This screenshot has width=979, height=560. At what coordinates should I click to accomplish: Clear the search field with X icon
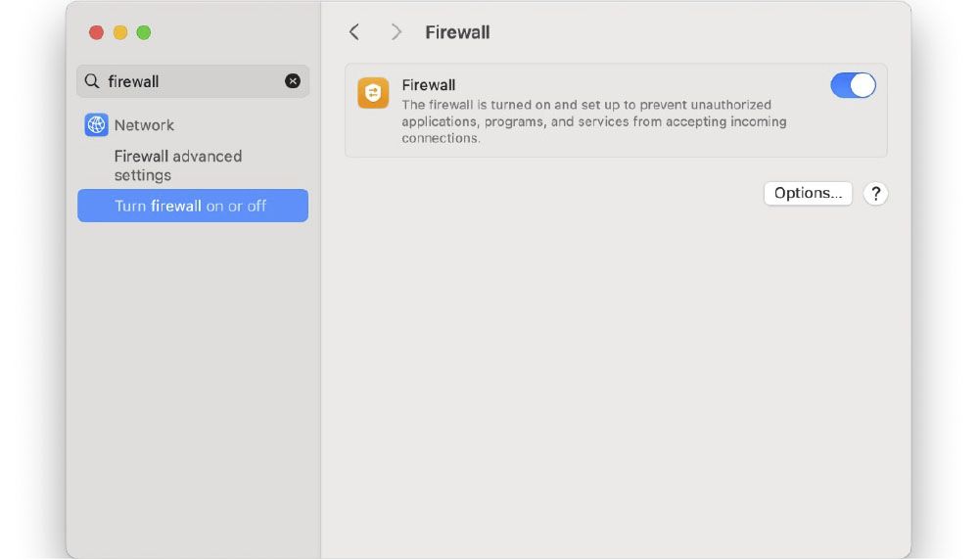coord(293,81)
